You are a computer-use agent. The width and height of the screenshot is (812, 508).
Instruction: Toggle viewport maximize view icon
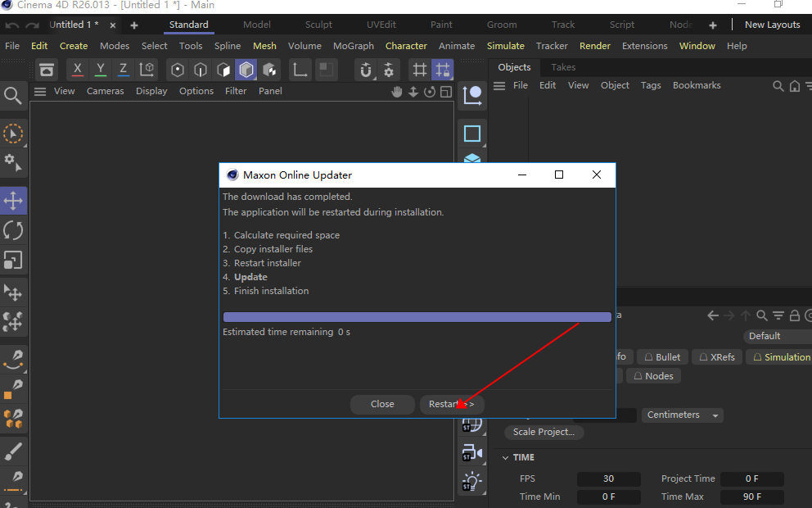pos(446,92)
